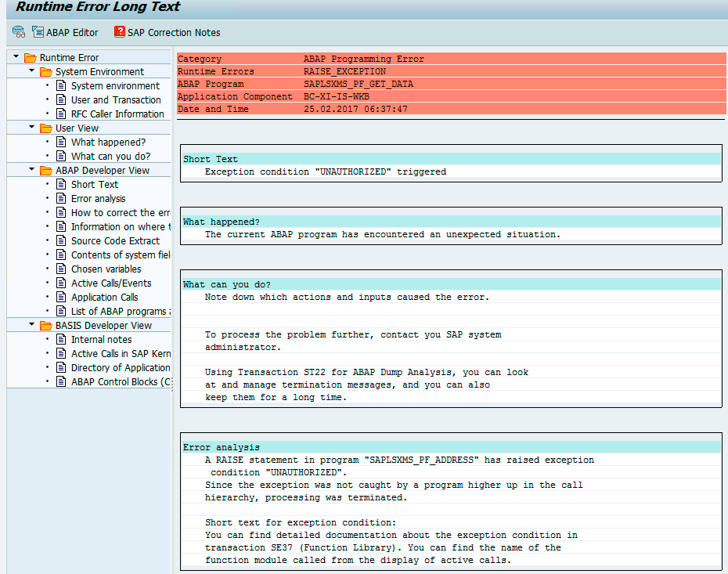Open the User and Transaction tree entry
This screenshot has height=574, width=728.
point(116,100)
